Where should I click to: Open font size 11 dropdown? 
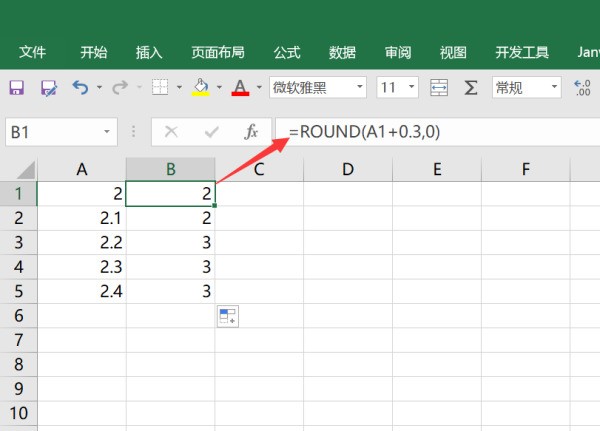(412, 87)
